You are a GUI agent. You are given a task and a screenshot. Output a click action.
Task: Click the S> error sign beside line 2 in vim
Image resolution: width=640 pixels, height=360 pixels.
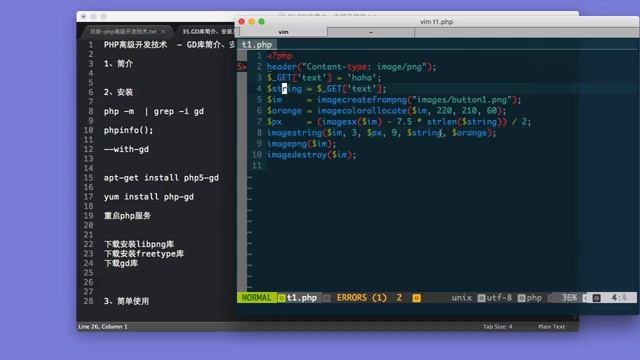241,67
